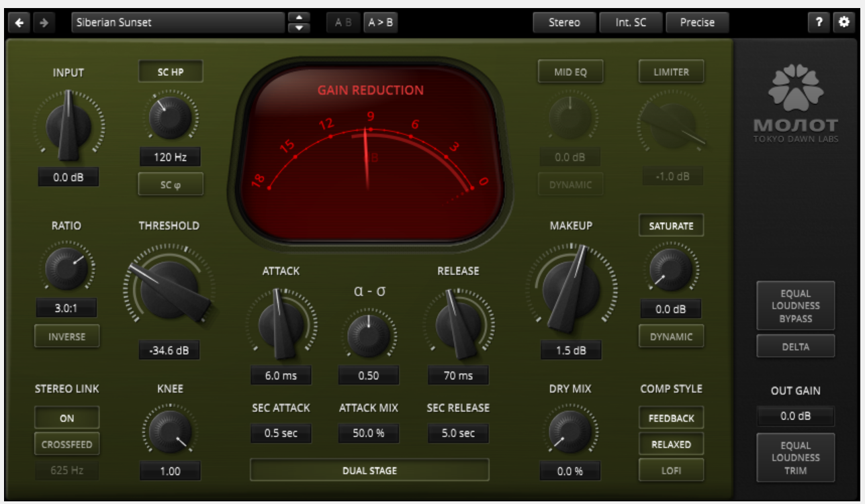This screenshot has height=504, width=865.
Task: Click the KNEE knob
Action: 170,432
